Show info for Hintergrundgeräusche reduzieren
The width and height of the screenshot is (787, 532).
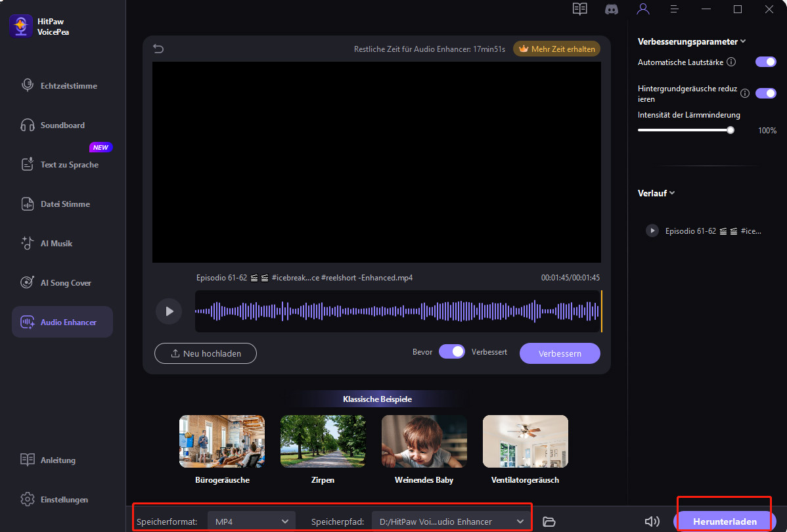745,93
